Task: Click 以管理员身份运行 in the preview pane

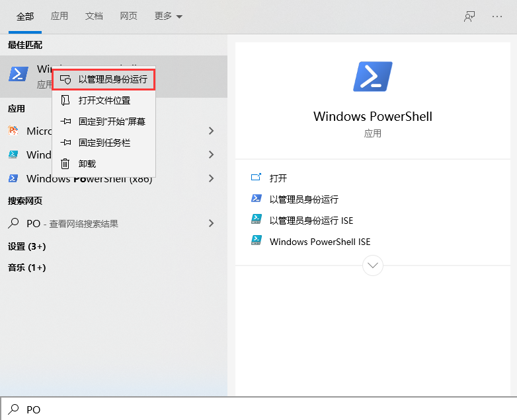Action: pyautogui.click(x=303, y=199)
